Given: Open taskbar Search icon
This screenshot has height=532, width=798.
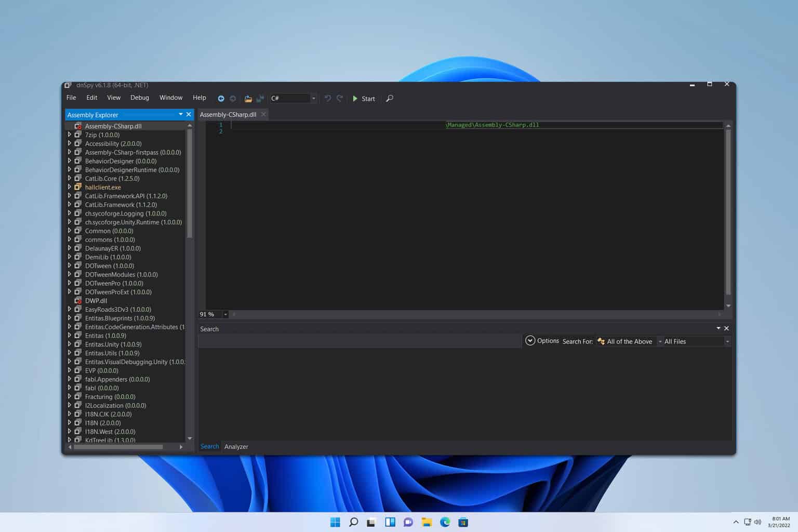Looking at the screenshot, I should pyautogui.click(x=353, y=522).
